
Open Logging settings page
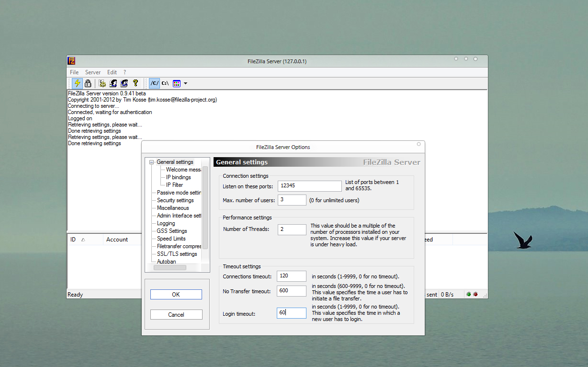(166, 223)
